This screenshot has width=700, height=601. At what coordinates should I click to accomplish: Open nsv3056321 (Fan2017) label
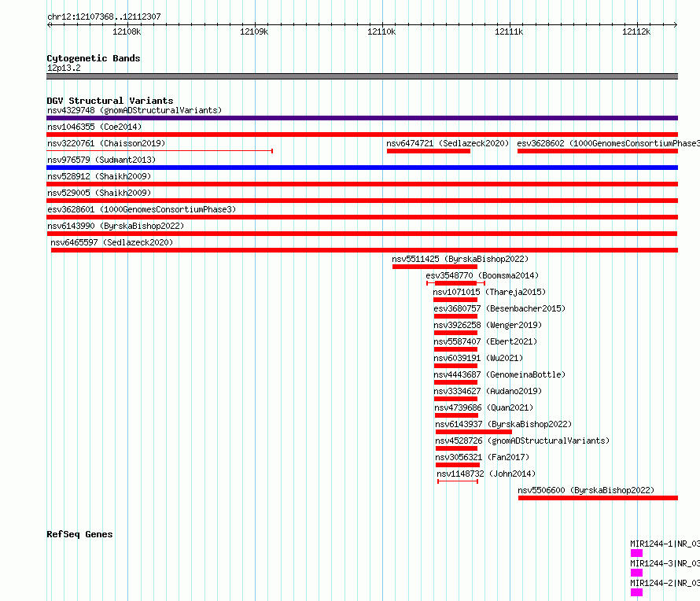click(482, 457)
